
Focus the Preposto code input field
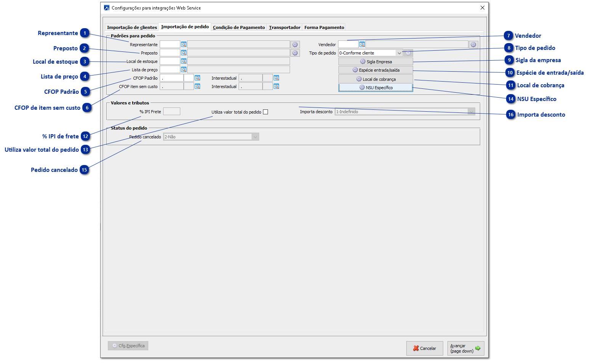(x=170, y=53)
